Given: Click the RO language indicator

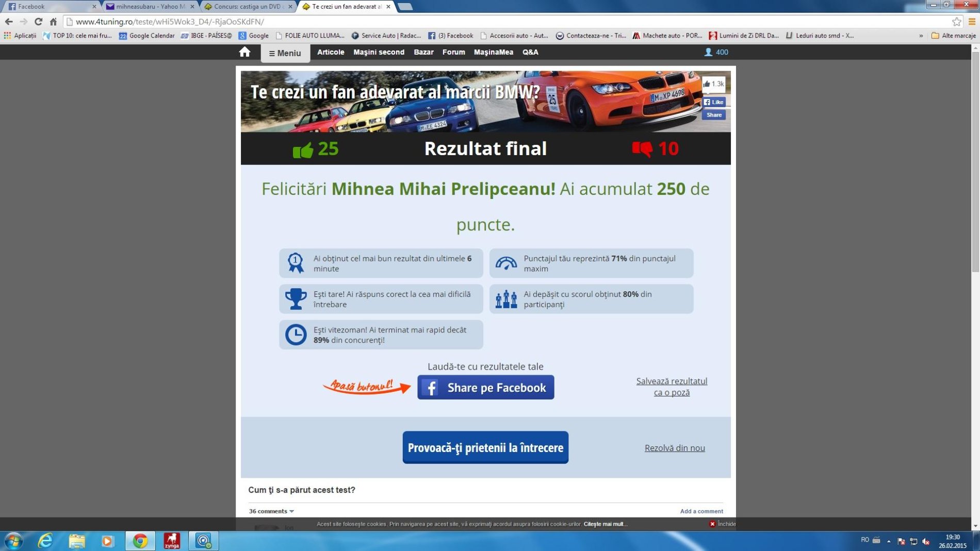Looking at the screenshot, I should [x=865, y=540].
